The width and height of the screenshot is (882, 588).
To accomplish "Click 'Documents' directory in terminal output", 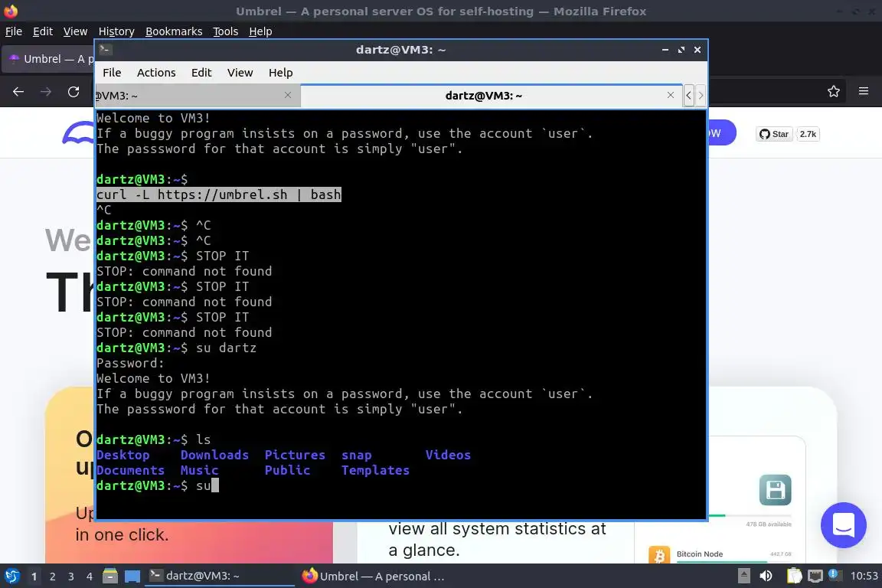I will pos(130,470).
